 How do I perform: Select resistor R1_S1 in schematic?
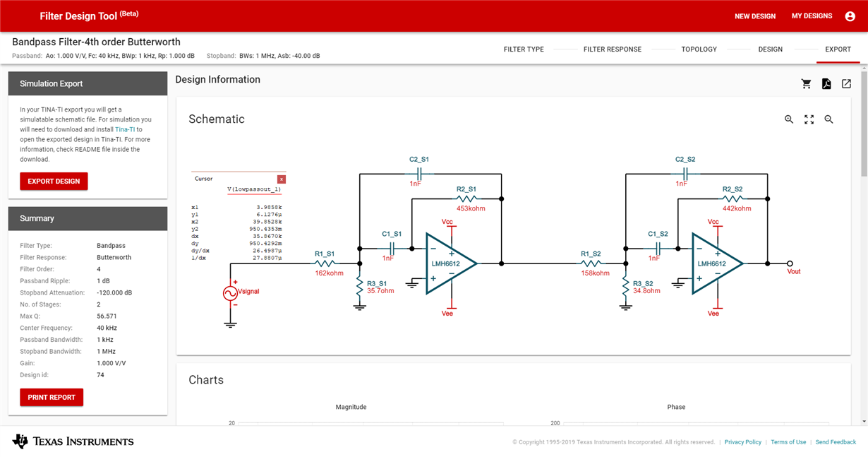[x=325, y=263]
